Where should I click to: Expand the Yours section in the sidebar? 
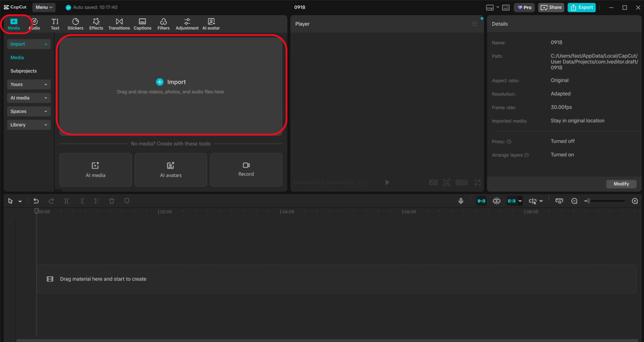coord(29,84)
